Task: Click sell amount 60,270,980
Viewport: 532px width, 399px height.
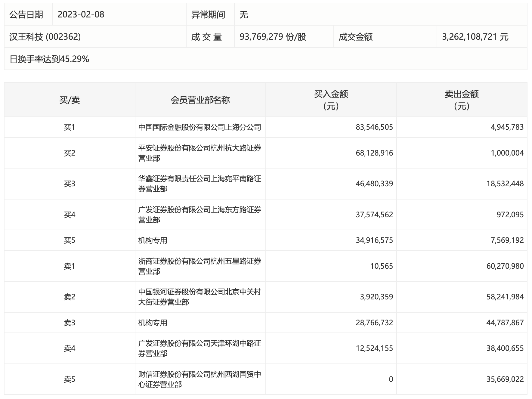Action: (x=505, y=266)
